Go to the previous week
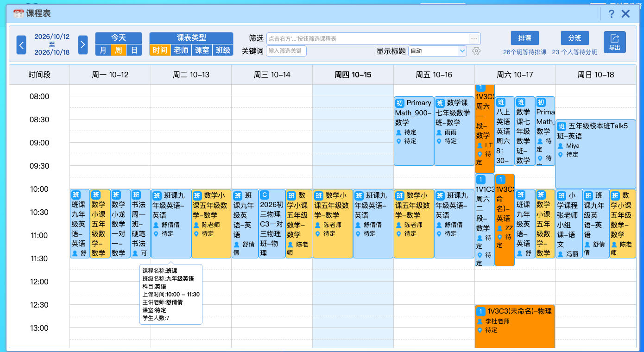Viewport: 644px width, 352px height. (21, 45)
